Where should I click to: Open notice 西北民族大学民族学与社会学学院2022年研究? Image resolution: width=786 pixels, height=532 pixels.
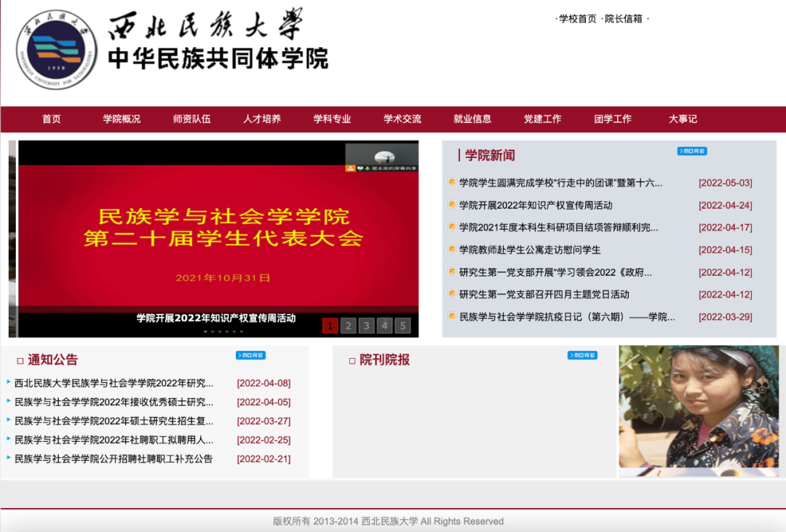(x=114, y=383)
